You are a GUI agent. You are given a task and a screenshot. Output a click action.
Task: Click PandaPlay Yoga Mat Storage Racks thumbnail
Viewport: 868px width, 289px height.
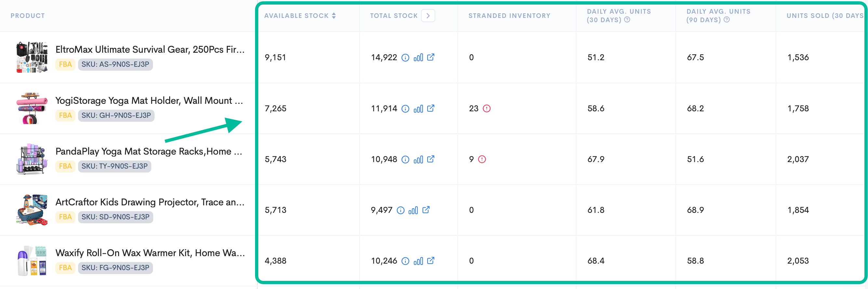coord(32,159)
